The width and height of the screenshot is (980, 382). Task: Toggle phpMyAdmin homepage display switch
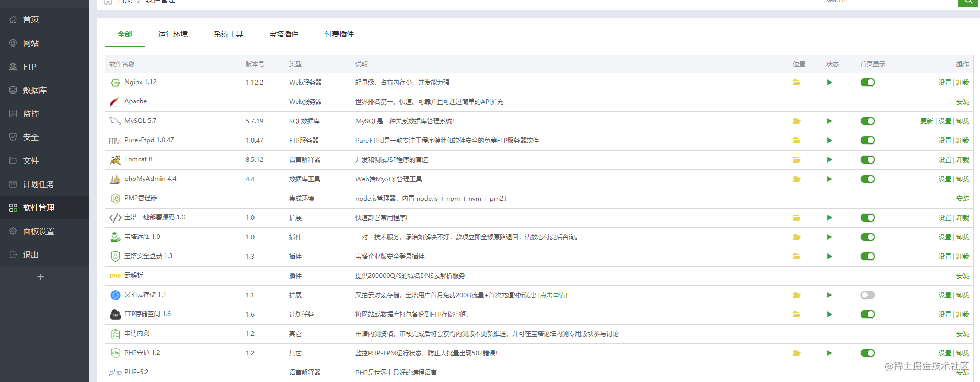868,179
